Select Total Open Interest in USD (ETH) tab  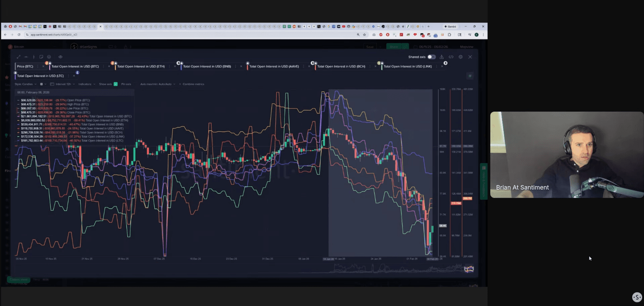140,67
